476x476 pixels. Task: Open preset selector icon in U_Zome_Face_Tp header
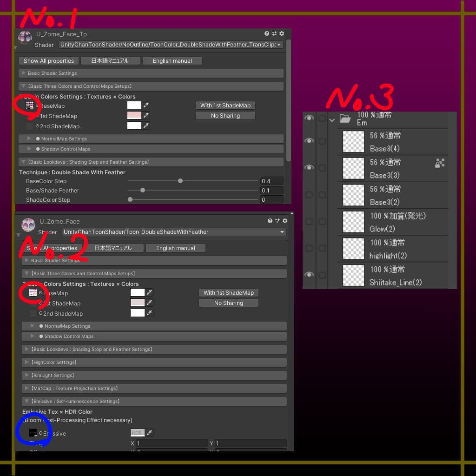coord(274,33)
